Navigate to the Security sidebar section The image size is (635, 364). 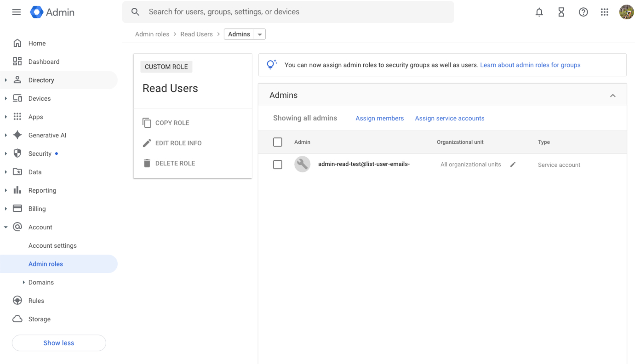pos(40,154)
